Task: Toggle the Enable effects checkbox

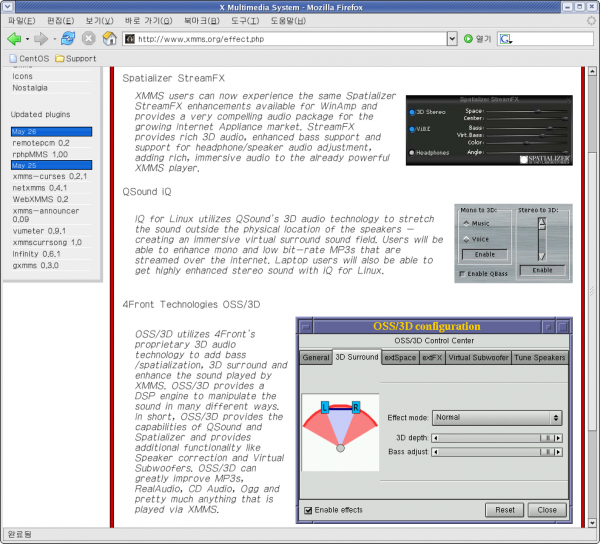Action: (308, 510)
